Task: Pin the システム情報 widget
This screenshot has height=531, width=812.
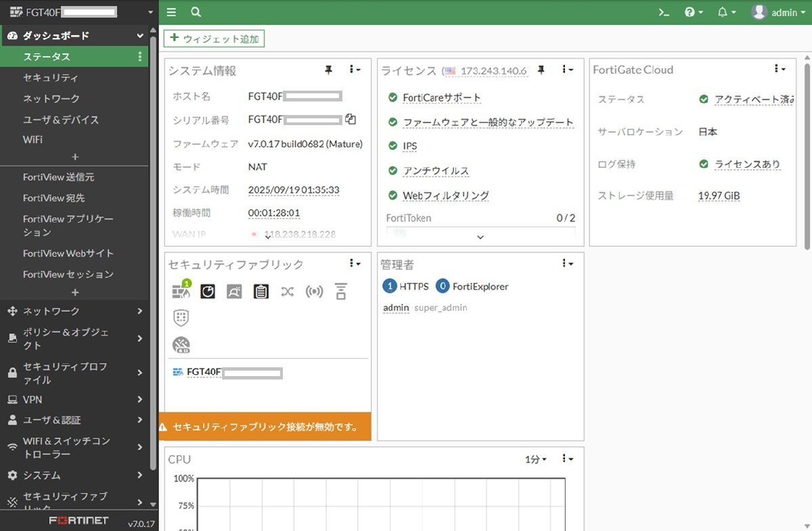Action: point(329,70)
